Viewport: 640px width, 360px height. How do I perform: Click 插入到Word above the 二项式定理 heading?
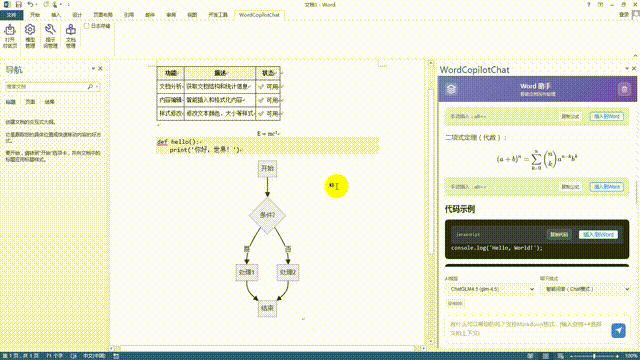tap(607, 116)
